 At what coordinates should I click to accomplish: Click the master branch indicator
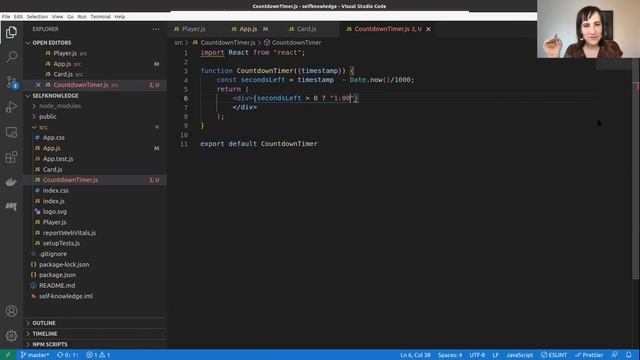(35, 355)
